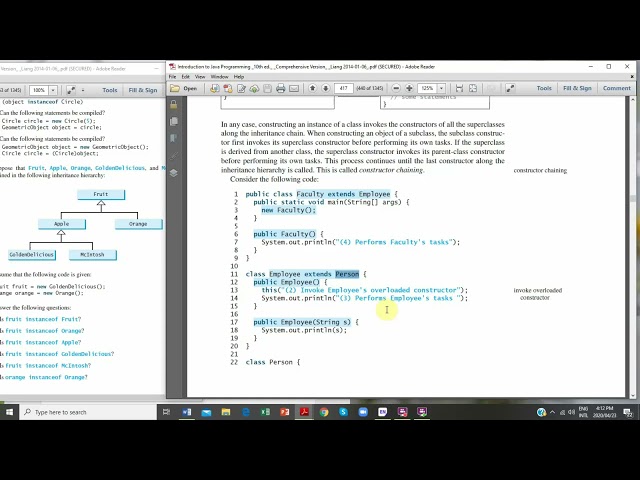Click the cloud upload save icon
This screenshot has width=640, height=480.
[254, 88]
